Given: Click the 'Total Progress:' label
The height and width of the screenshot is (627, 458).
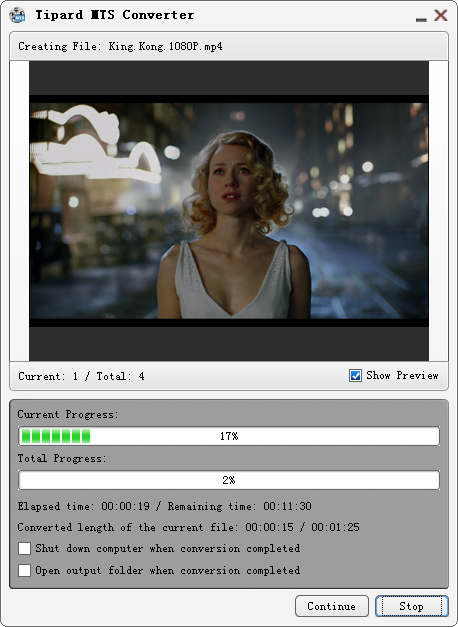Looking at the screenshot, I should point(62,458).
